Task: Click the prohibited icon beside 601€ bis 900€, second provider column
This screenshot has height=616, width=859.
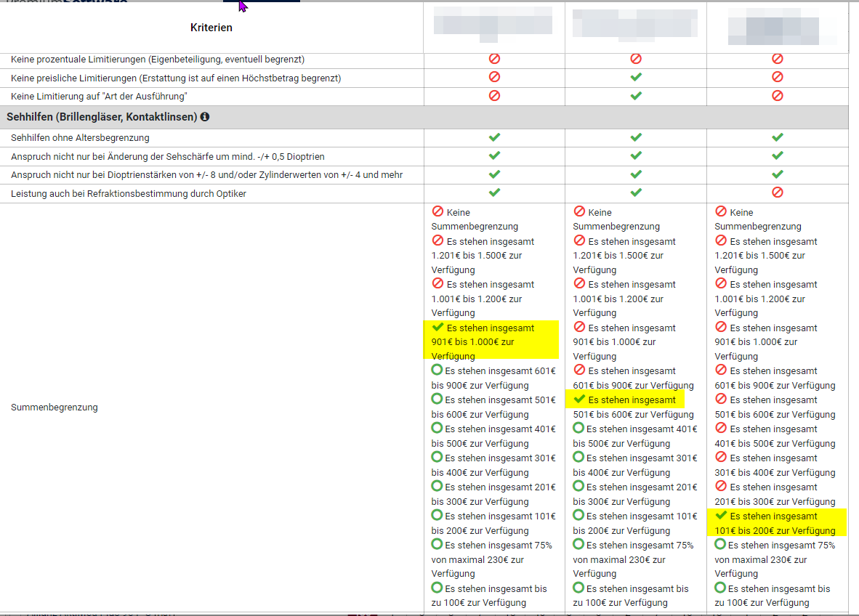Action: coord(580,370)
